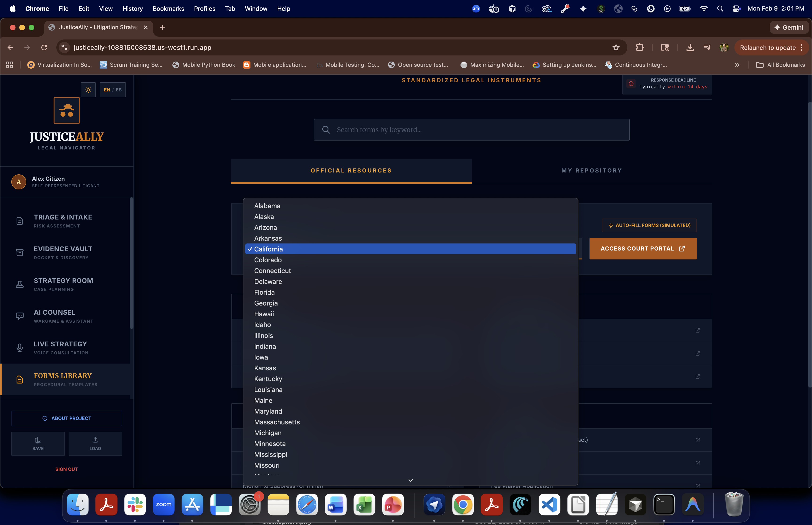Click the Save icon button in sidebar
This screenshot has height=525, width=812.
(x=38, y=443)
